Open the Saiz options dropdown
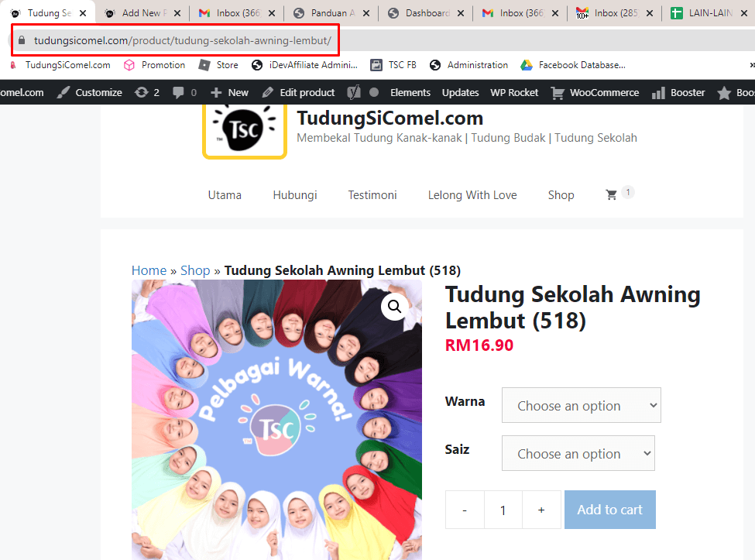Viewport: 755px width, 560px height. (x=578, y=453)
